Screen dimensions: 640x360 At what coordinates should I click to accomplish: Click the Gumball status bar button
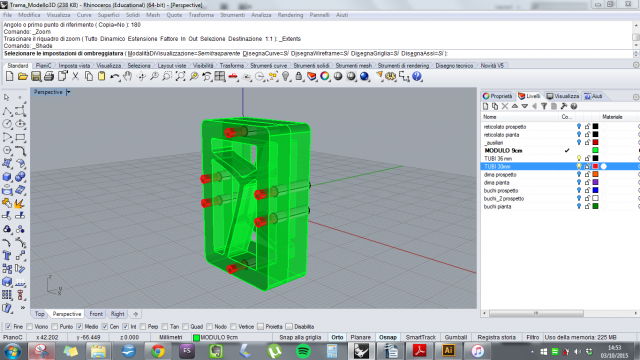tap(456, 338)
